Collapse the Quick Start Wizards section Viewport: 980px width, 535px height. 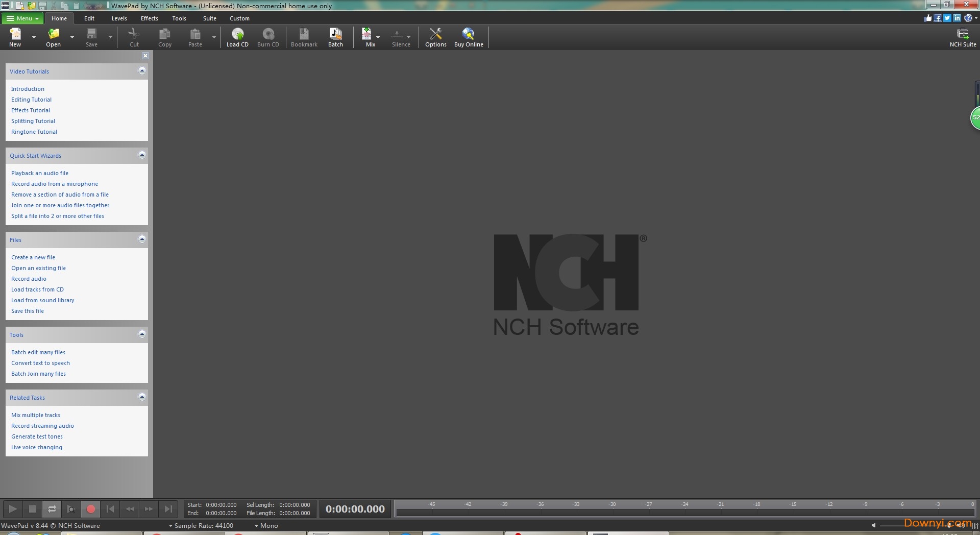tap(142, 155)
